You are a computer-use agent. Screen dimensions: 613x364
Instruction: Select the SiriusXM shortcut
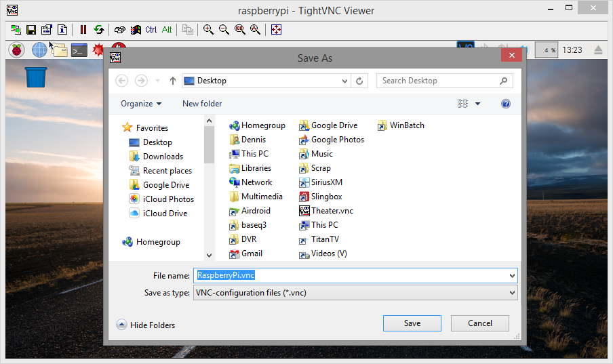click(x=321, y=182)
